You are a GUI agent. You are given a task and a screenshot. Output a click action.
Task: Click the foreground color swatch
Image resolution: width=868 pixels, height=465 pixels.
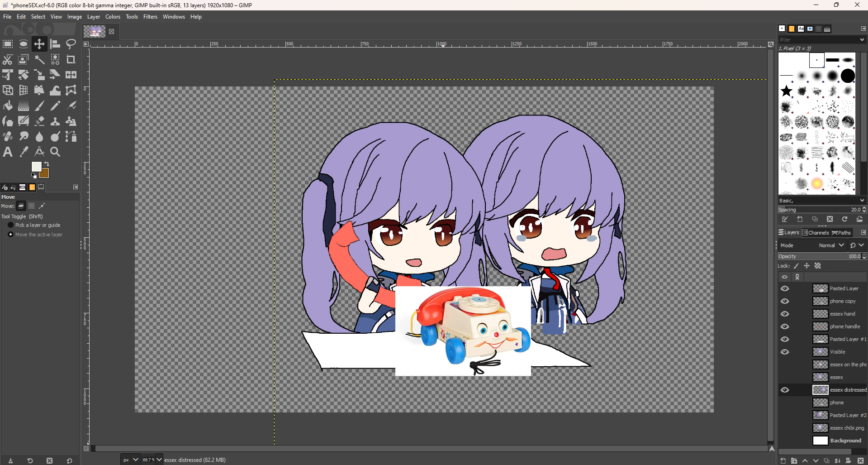pyautogui.click(x=36, y=166)
